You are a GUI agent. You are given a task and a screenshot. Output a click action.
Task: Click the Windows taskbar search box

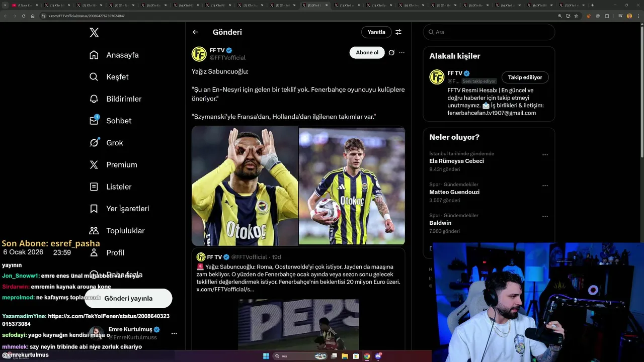click(300, 356)
